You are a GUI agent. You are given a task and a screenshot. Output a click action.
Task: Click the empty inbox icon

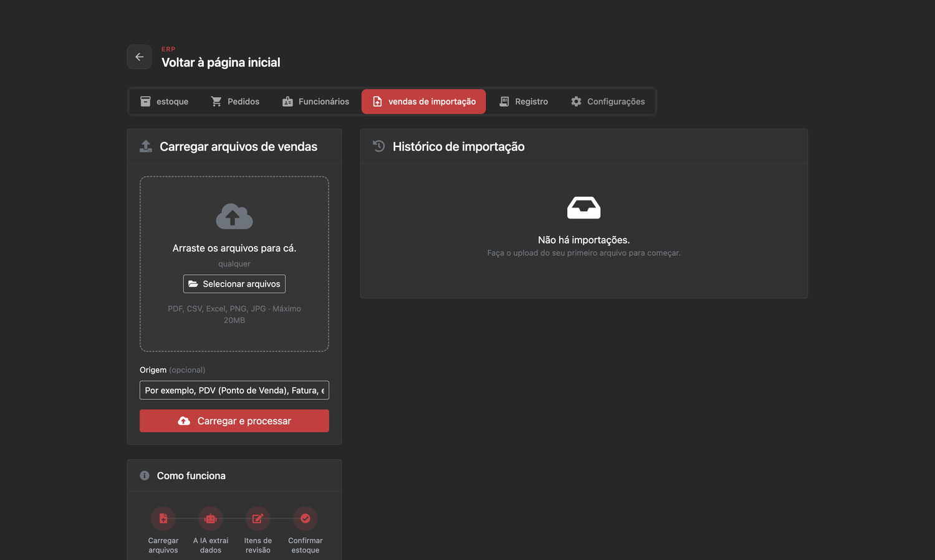coord(584,207)
